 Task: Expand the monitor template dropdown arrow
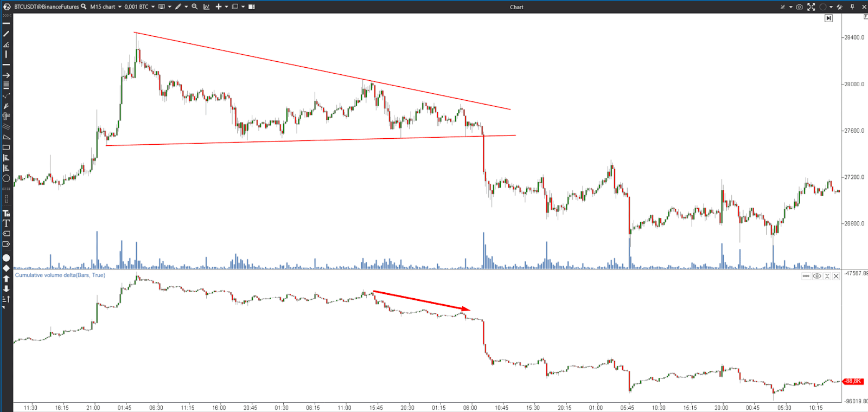pyautogui.click(x=169, y=7)
